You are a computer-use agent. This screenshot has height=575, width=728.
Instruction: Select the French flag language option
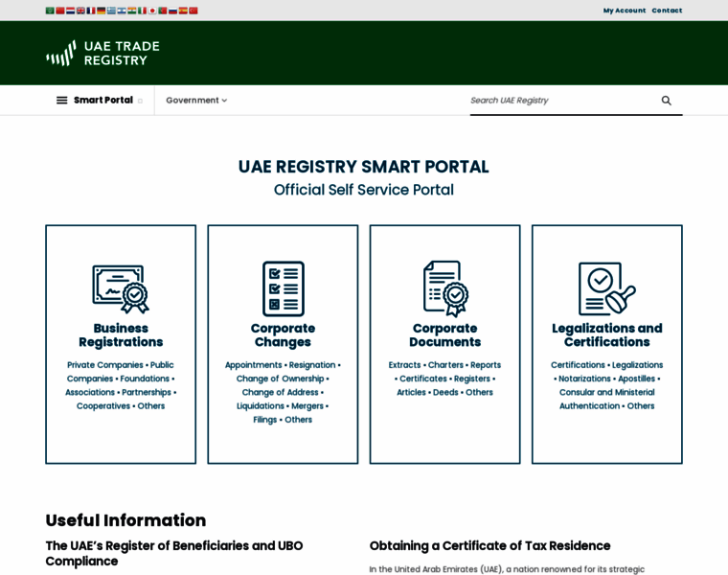coord(91,11)
